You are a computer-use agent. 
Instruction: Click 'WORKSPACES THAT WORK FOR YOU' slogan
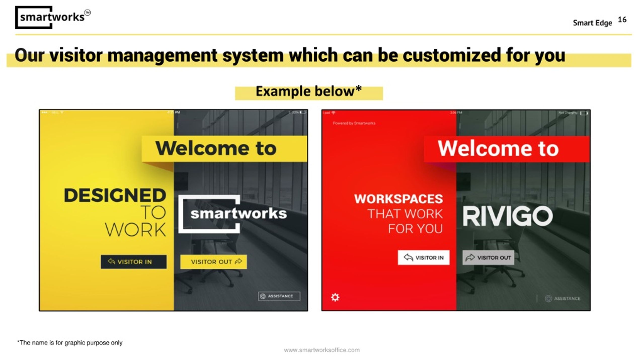pyautogui.click(x=398, y=214)
